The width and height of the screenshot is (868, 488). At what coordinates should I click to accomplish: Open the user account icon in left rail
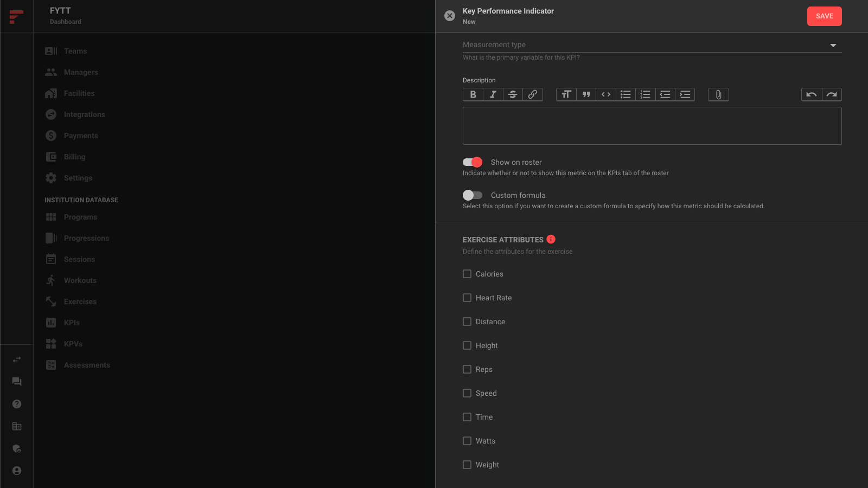pyautogui.click(x=17, y=471)
